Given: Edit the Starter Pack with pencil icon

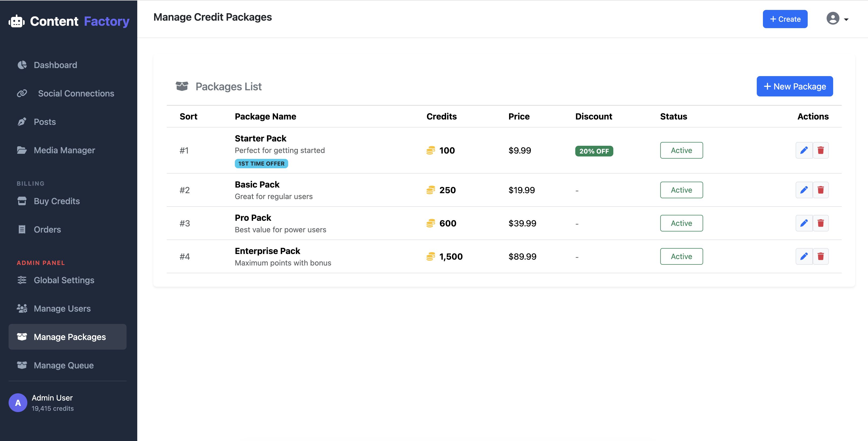Looking at the screenshot, I should [x=804, y=150].
